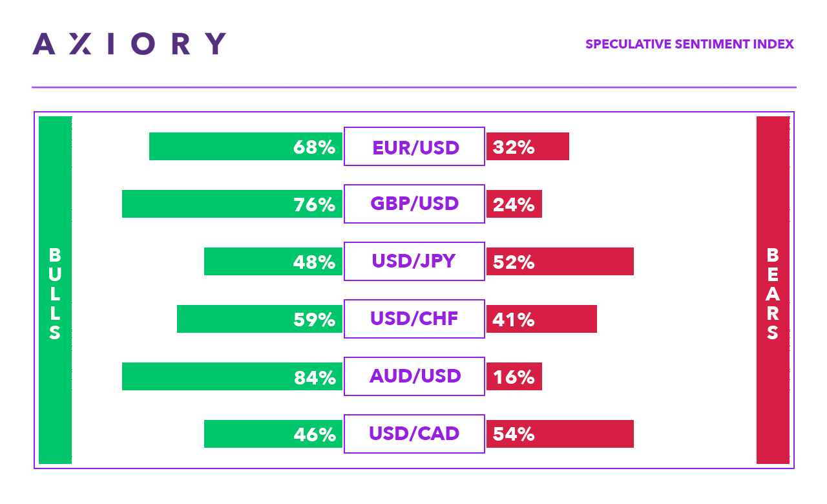This screenshot has height=504, width=827.
Task: Click the red 32% EUR/USD bears bar
Action: coord(528,147)
